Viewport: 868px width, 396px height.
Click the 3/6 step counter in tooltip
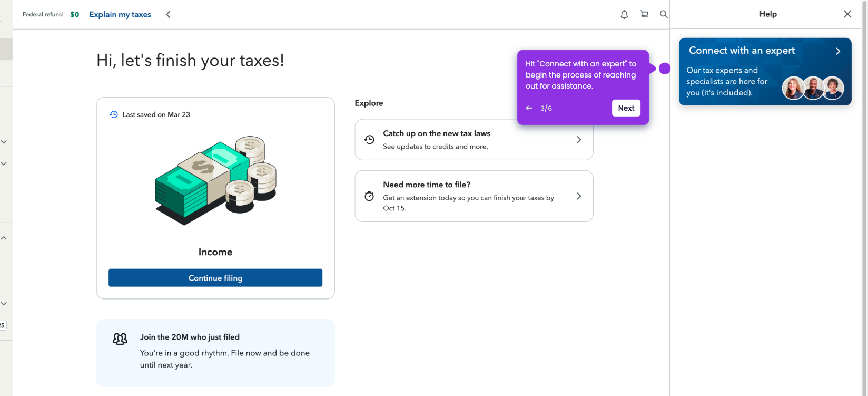pyautogui.click(x=546, y=108)
